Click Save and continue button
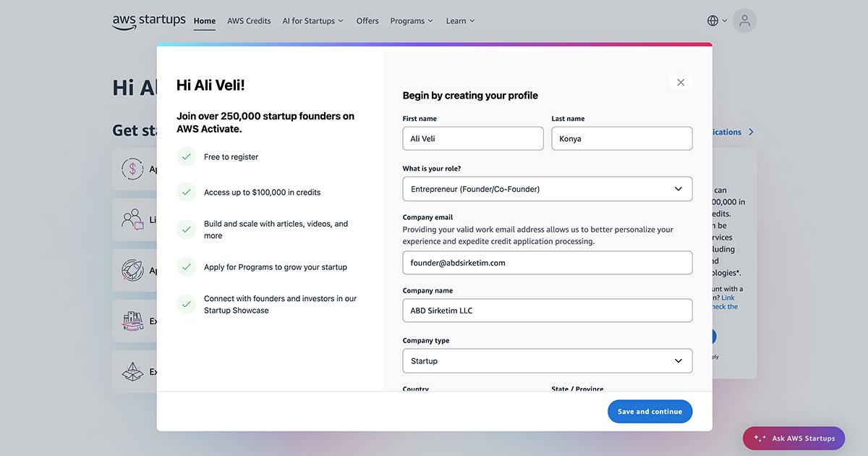The height and width of the screenshot is (456, 868). click(x=650, y=412)
